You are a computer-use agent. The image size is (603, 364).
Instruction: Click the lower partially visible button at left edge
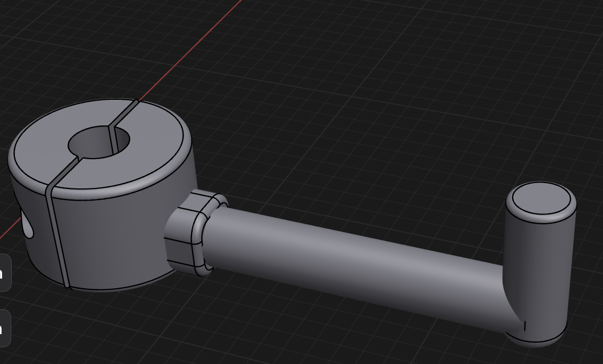(5, 328)
